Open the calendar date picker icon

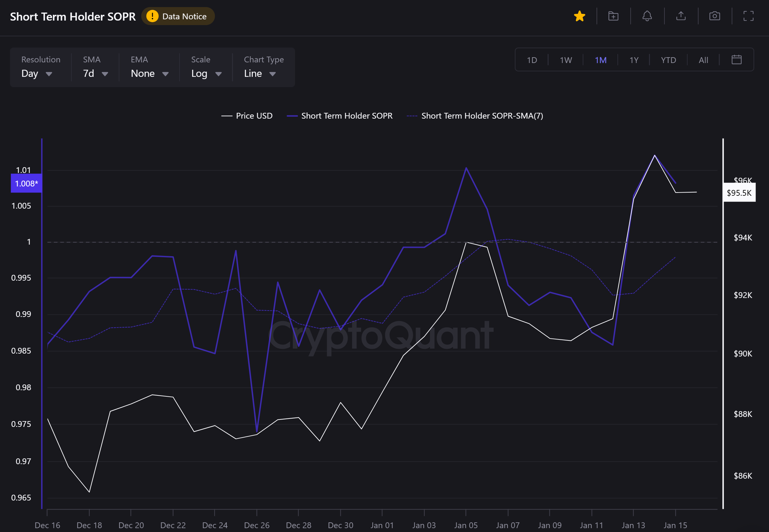736,60
